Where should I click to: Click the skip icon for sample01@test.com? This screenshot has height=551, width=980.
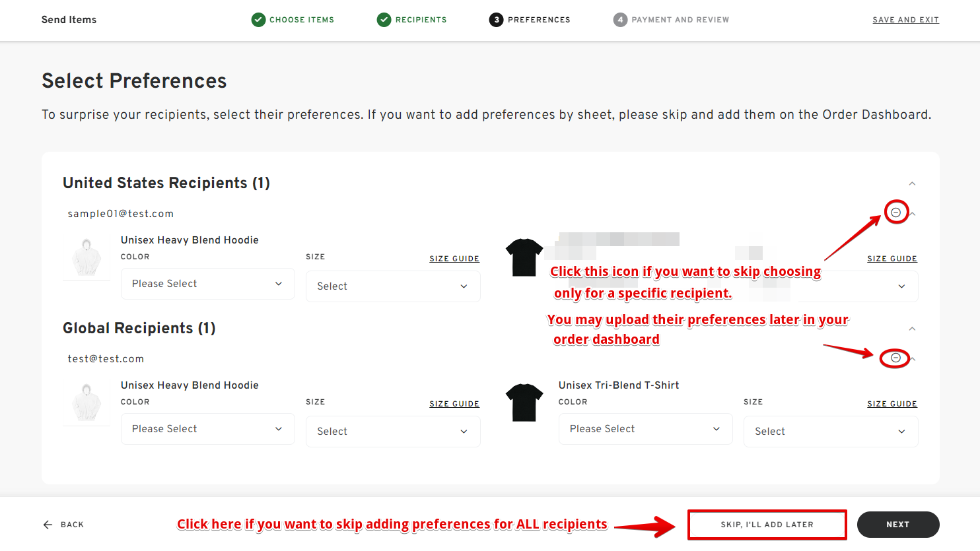point(895,212)
